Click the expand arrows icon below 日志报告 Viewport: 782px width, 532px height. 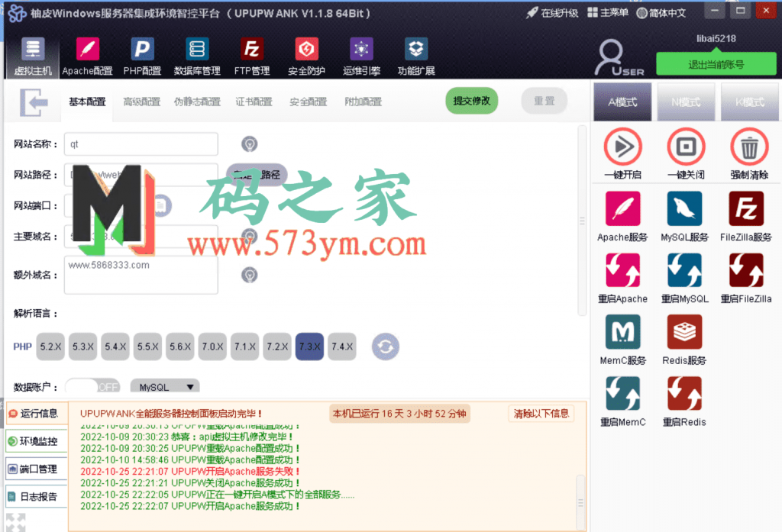click(16, 522)
